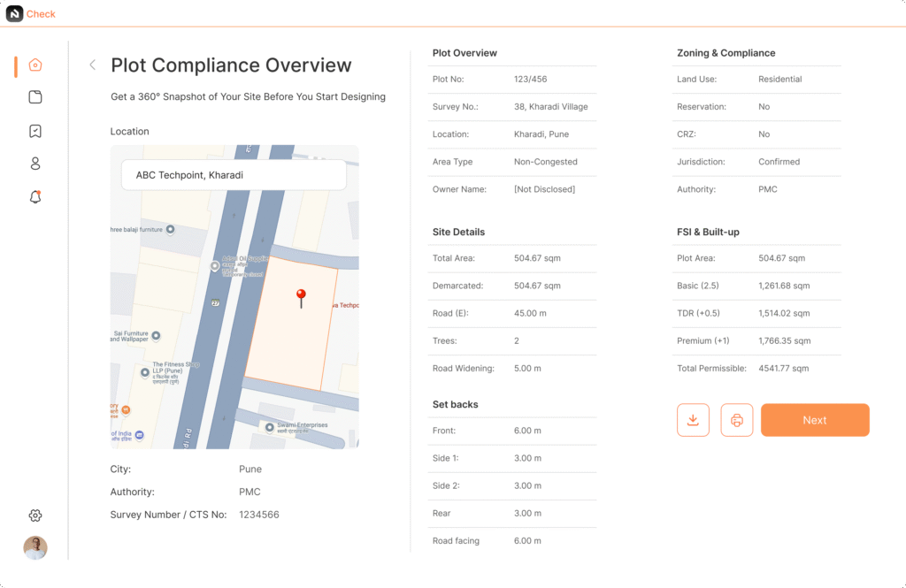The image size is (906, 588).
Task: Open the settings gear icon
Action: pos(35,515)
